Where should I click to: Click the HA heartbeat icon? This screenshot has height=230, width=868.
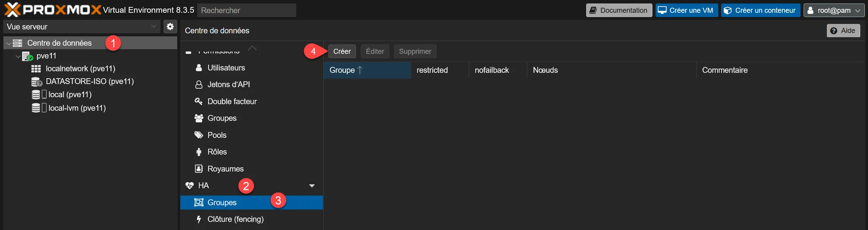[190, 185]
